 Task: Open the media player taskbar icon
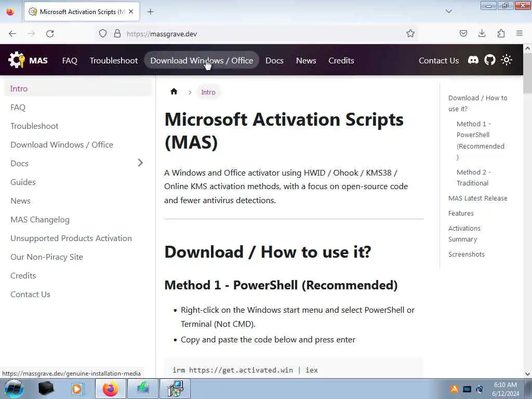click(x=77, y=389)
